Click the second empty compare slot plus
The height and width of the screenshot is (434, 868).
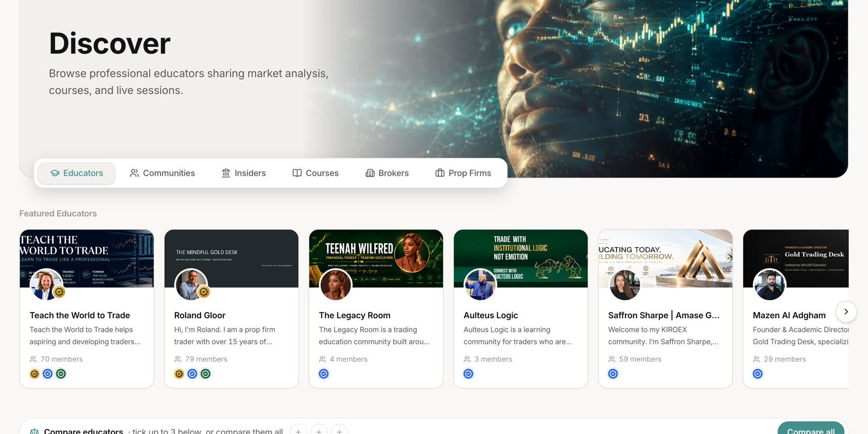click(319, 431)
